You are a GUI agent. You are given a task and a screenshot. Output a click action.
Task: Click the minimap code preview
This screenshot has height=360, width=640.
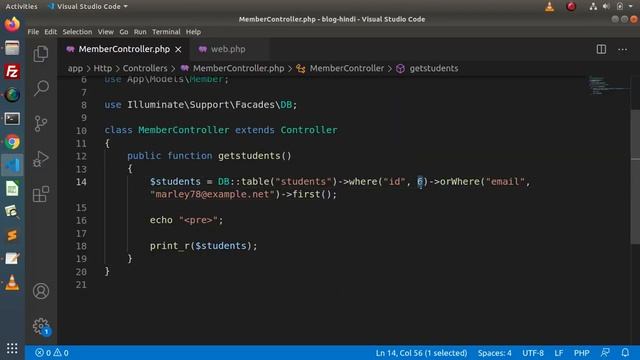[608, 85]
